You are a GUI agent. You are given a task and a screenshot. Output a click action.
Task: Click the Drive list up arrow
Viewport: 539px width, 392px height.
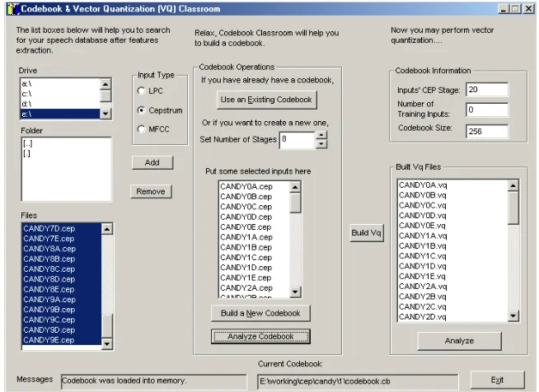105,84
